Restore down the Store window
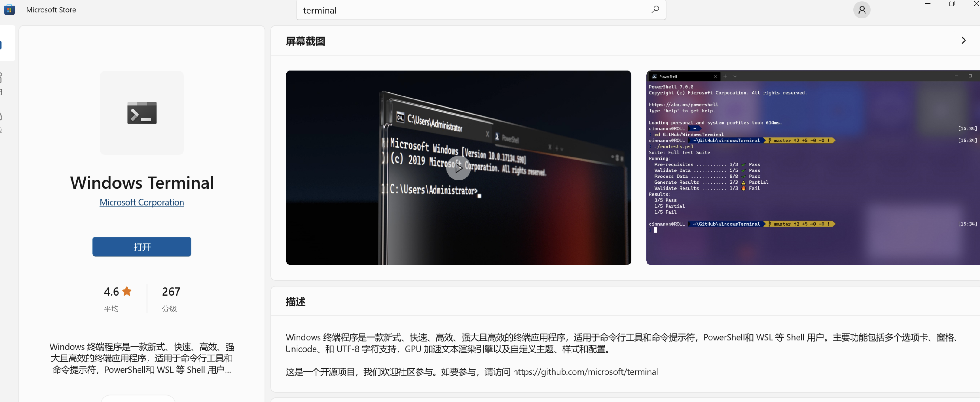Viewport: 980px width, 402px height. pos(952,4)
